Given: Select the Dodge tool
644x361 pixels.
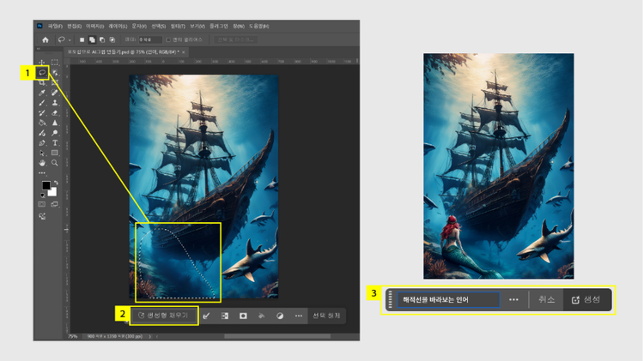Looking at the screenshot, I should click(x=55, y=133).
